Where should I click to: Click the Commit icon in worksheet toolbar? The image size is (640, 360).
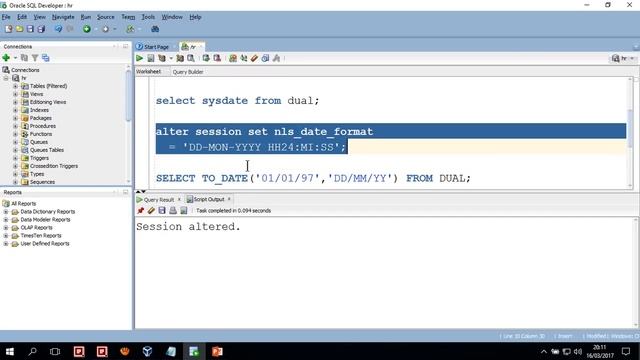(206, 58)
